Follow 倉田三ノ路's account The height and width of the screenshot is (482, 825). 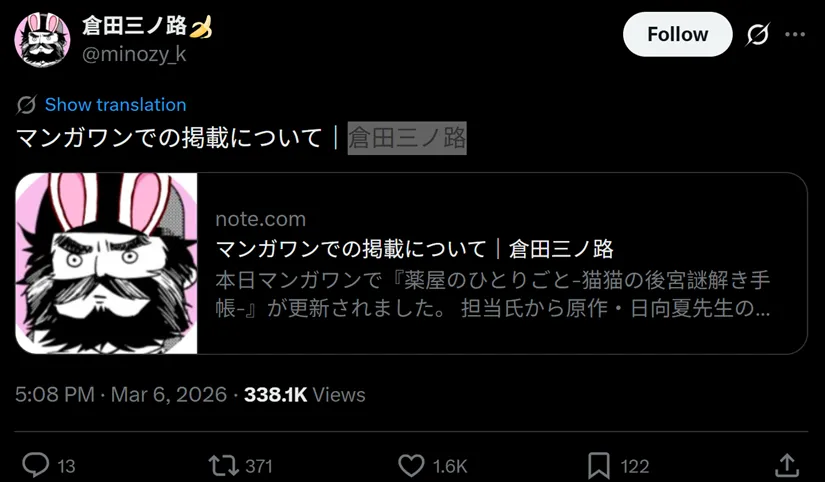pyautogui.click(x=677, y=35)
